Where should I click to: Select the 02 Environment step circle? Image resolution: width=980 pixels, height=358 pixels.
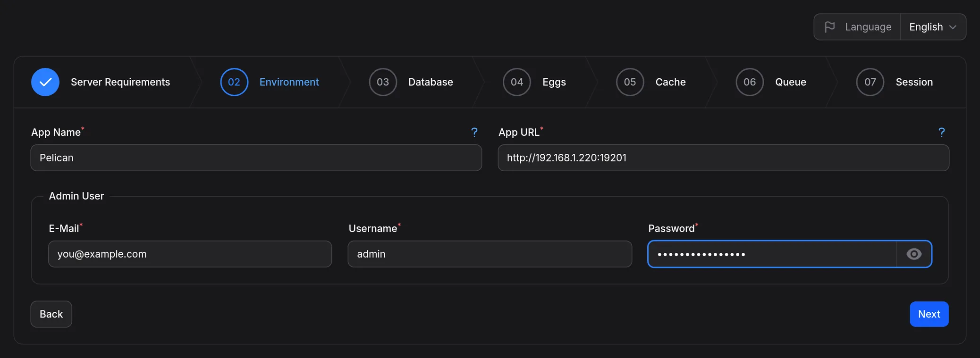pos(234,82)
